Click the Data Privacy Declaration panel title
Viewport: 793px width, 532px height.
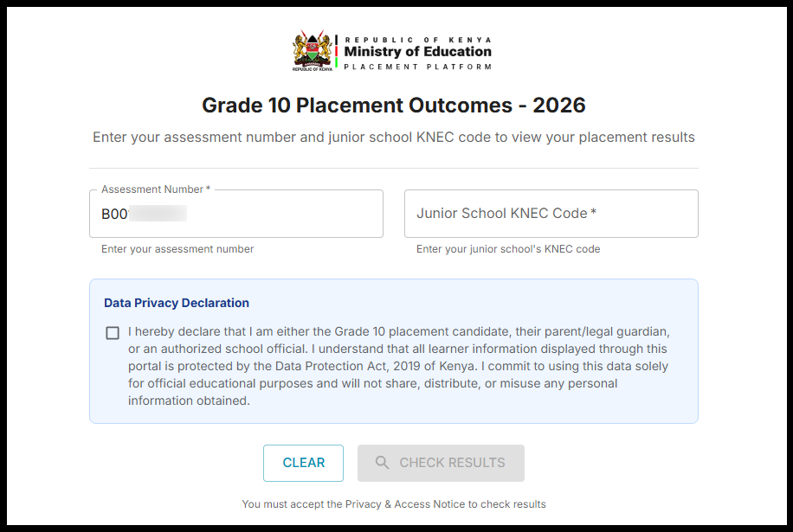click(176, 302)
